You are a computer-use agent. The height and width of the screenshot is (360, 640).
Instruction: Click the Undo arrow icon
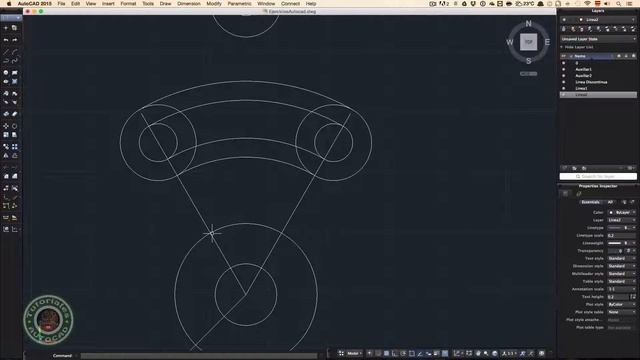click(x=6, y=40)
